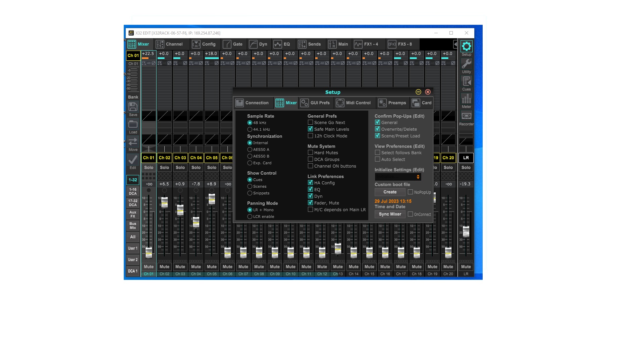Viewport: 644px width, 362px height.
Task: Click the Move arrows icon
Action: [x=133, y=142]
